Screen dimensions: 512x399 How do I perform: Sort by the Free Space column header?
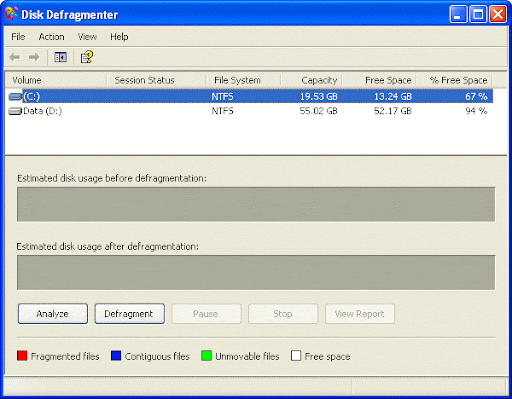pyautogui.click(x=379, y=80)
